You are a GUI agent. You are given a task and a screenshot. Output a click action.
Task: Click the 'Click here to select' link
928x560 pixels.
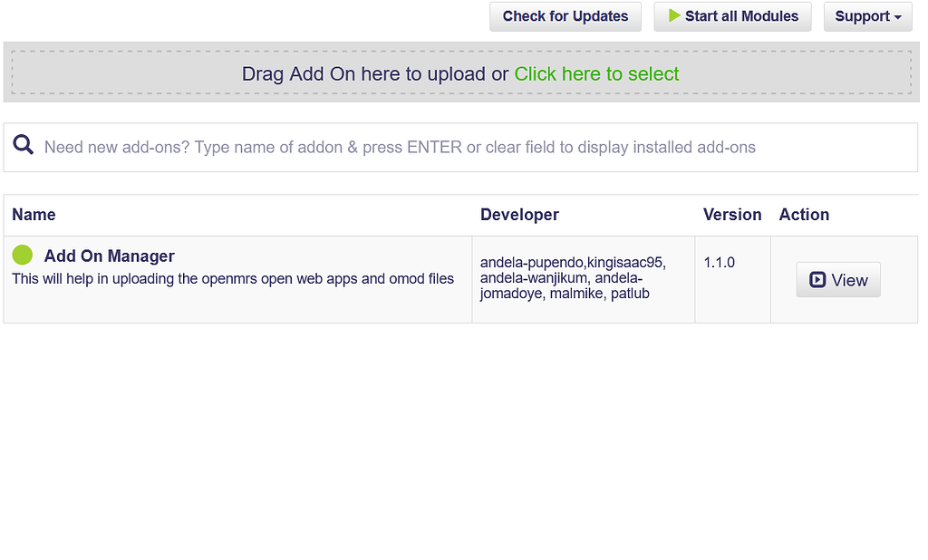(x=596, y=74)
